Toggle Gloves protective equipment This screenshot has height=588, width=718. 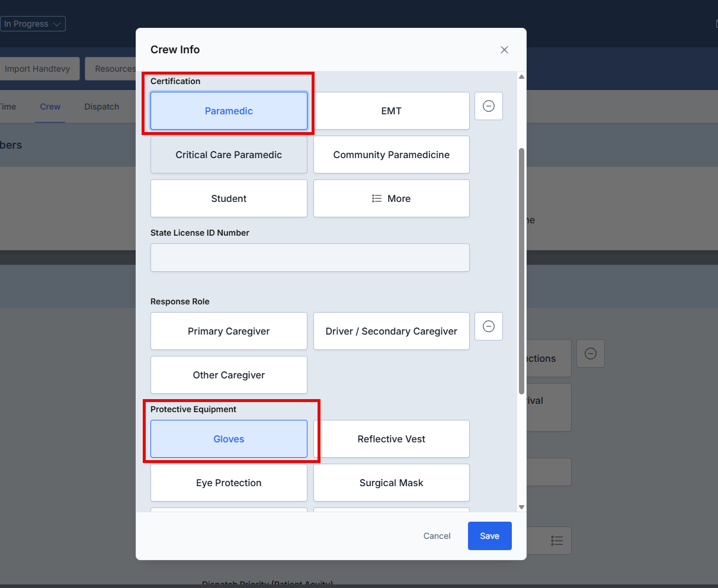[x=229, y=439]
